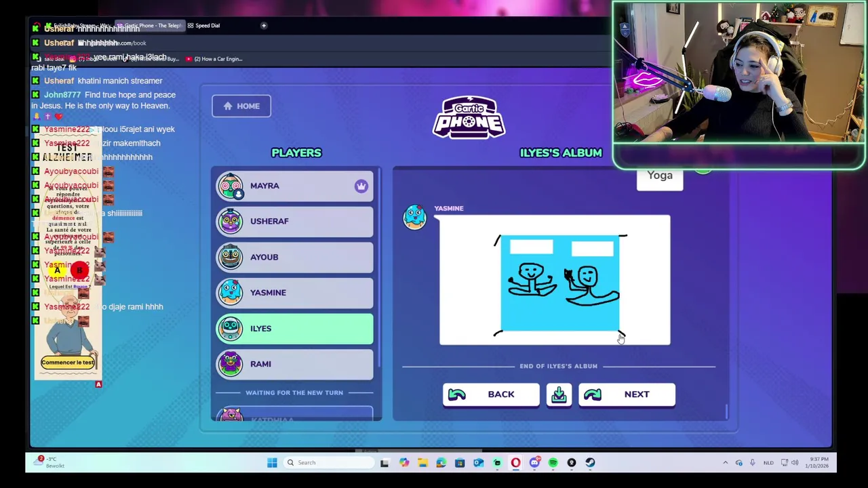
Task: Open Steam from the taskbar
Action: 590,462
